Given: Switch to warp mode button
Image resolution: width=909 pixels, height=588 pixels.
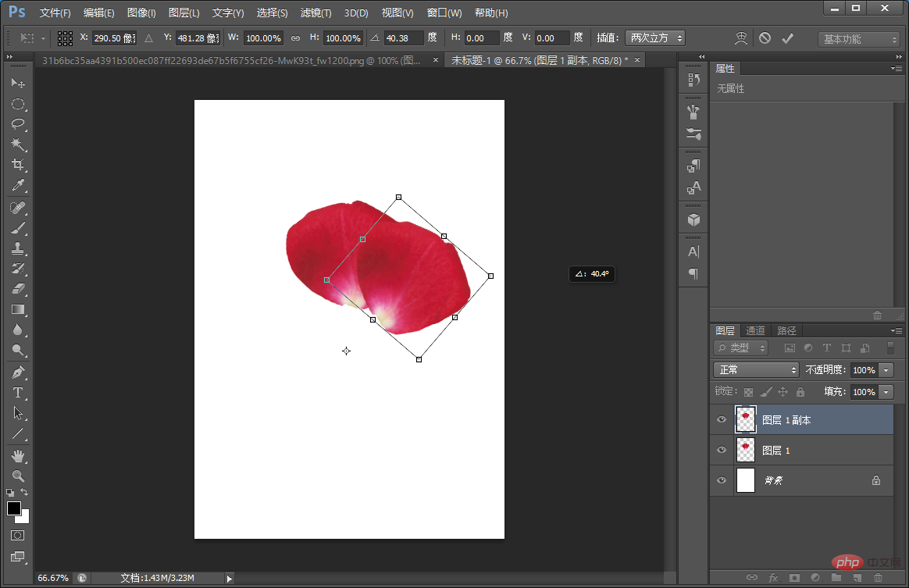Looking at the screenshot, I should pyautogui.click(x=741, y=38).
